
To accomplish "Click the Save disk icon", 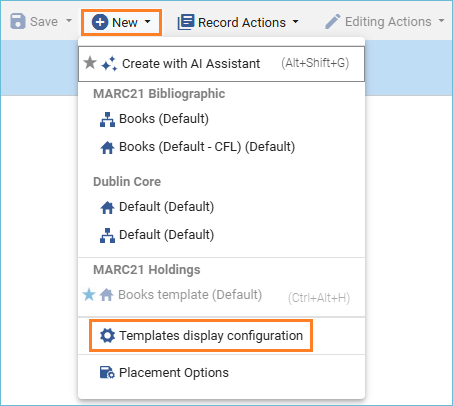I will point(18,21).
